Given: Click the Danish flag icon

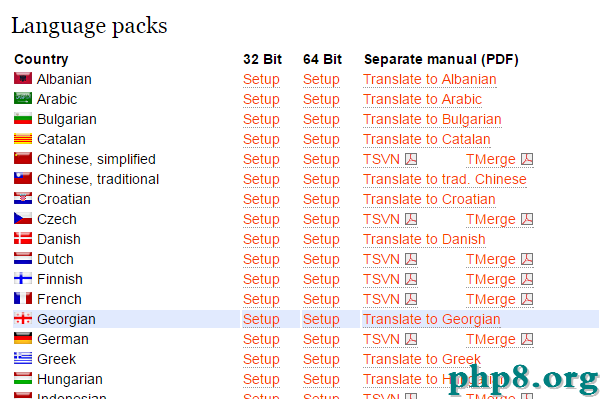Looking at the screenshot, I should coord(23,238).
